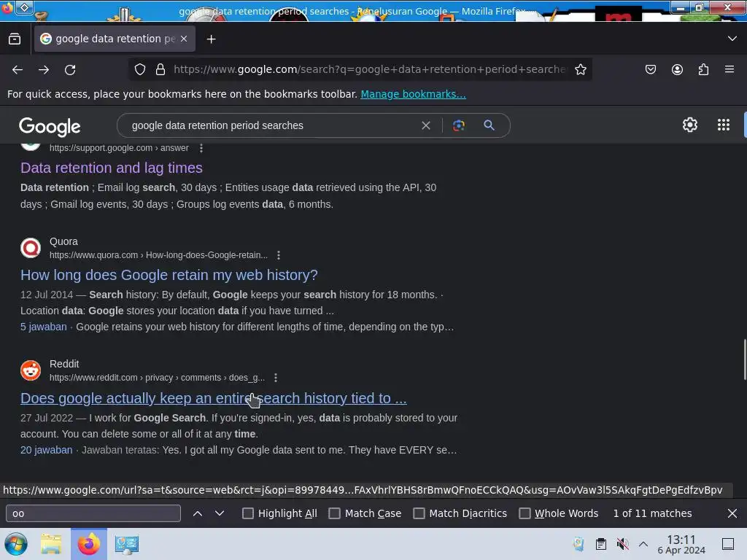Reload the current page
747x560 pixels.
point(70,69)
